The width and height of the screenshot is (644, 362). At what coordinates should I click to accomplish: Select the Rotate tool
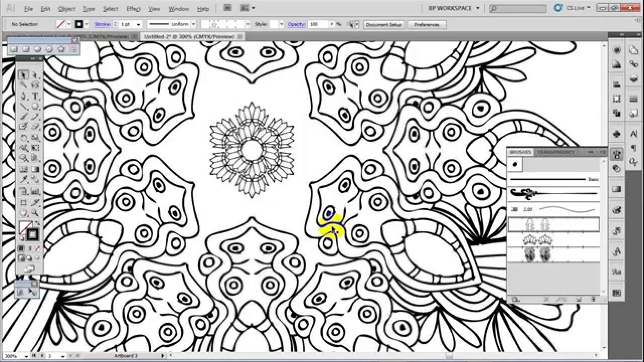pyautogui.click(x=24, y=137)
